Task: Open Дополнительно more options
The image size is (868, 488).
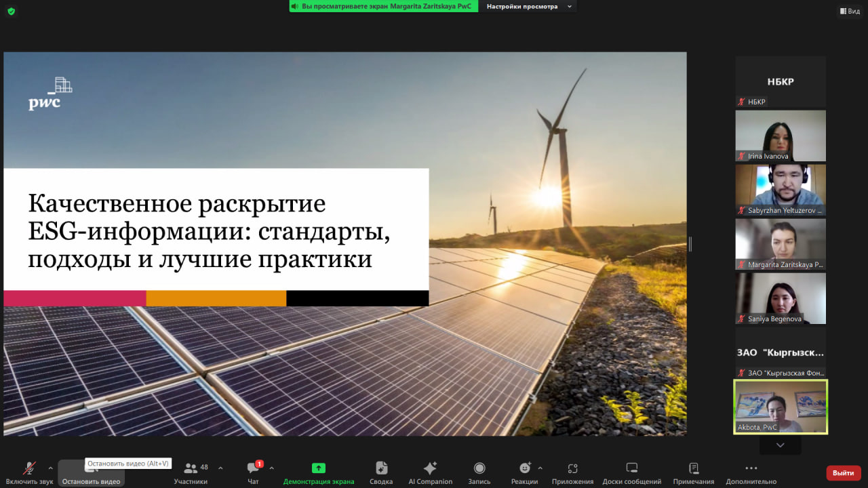Action: tap(751, 472)
